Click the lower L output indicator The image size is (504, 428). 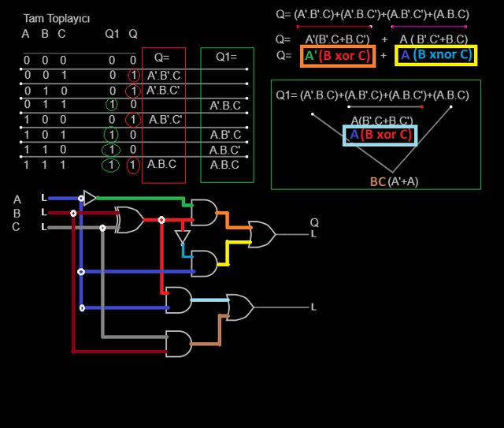(x=313, y=307)
